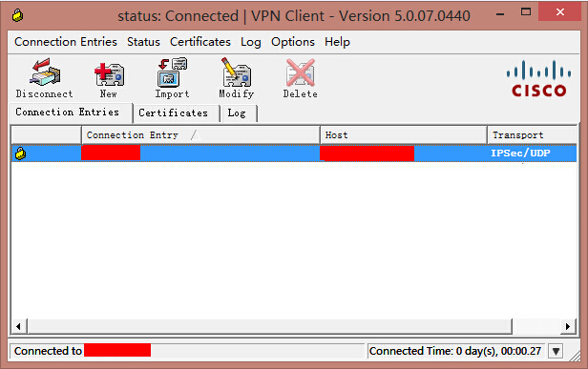This screenshot has height=369, width=588.
Task: Open the Options menu
Action: point(293,42)
